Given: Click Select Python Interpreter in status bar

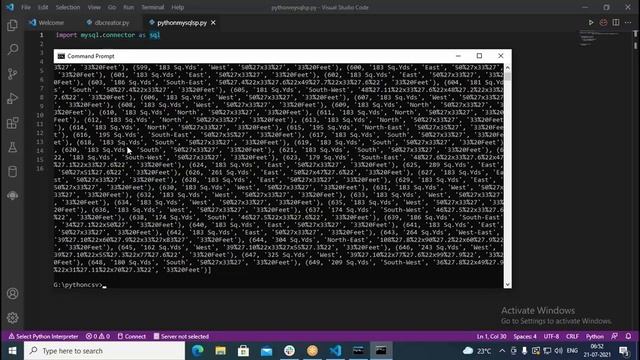Looking at the screenshot, I should [x=43, y=336].
